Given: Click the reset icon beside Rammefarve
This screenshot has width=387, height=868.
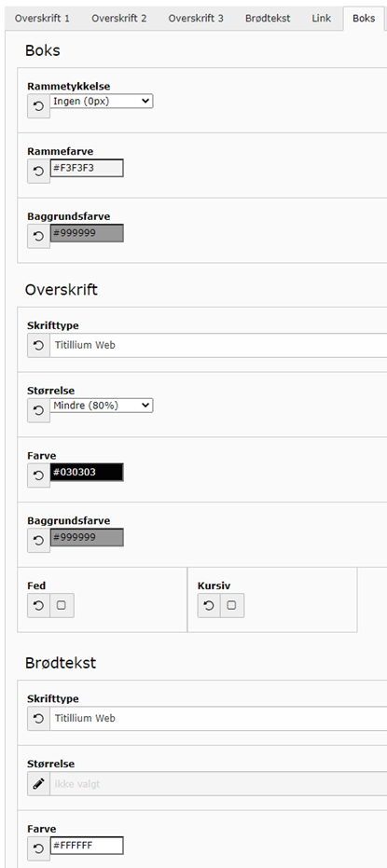Looking at the screenshot, I should [39, 172].
